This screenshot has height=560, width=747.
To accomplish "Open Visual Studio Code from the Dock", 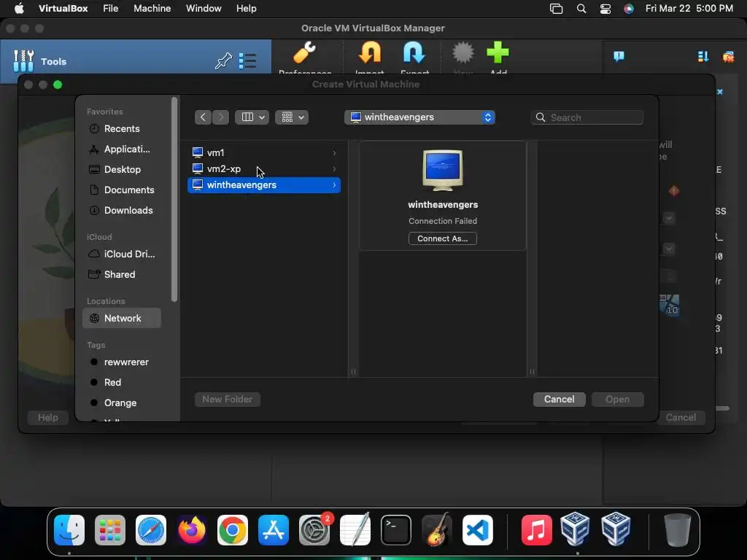I will pos(478,530).
